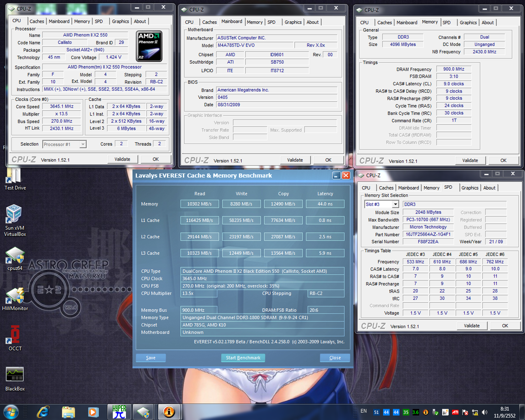This screenshot has height=420, width=525.
Task: Click Validate in the CPU-Z DDR3 timings window
Action: click(x=470, y=161)
